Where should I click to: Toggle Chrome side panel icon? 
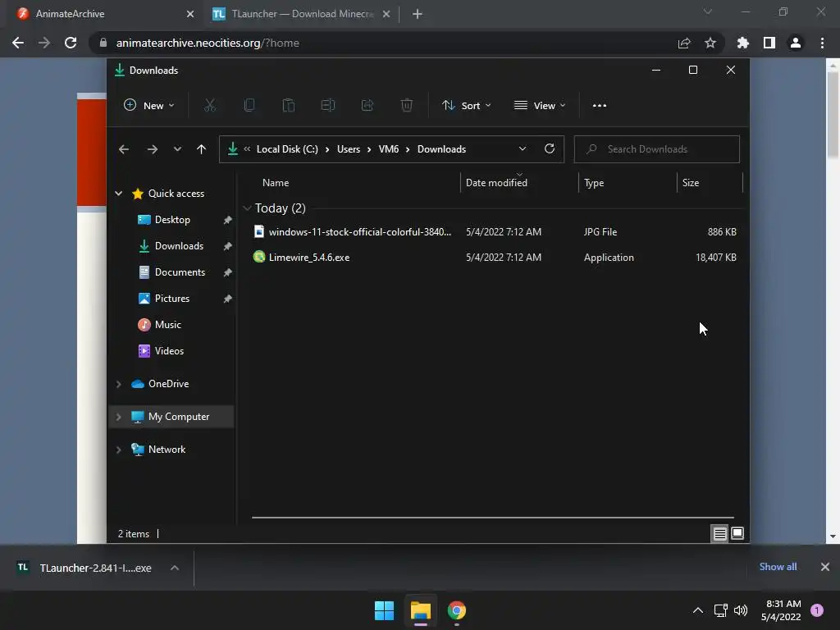click(x=769, y=43)
